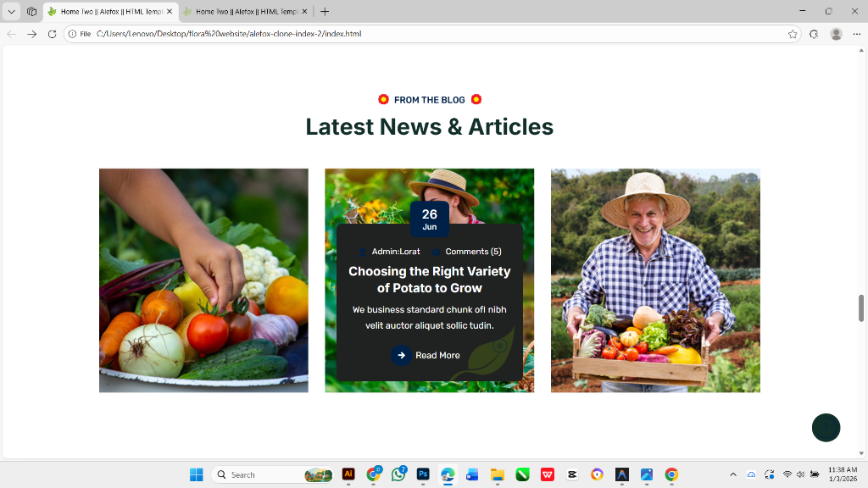The image size is (868, 488).
Task: Refresh the current browser page
Action: [52, 34]
